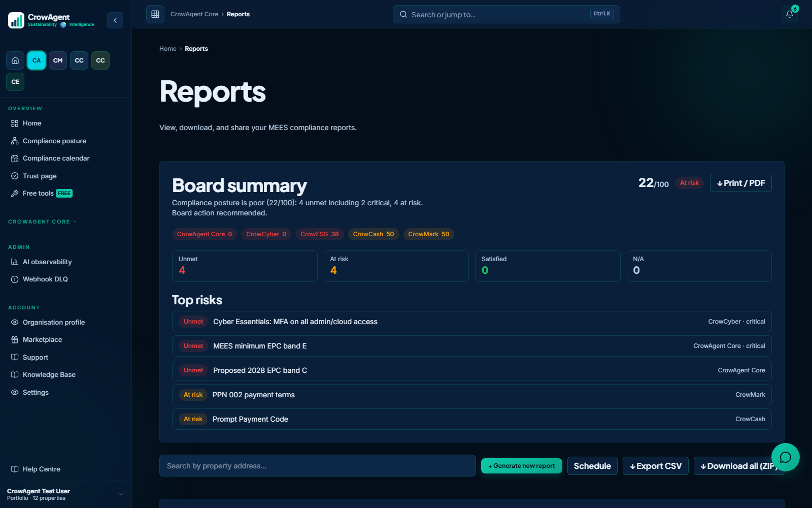
Task: Click the At risk badge beside 22/100
Action: point(689,183)
